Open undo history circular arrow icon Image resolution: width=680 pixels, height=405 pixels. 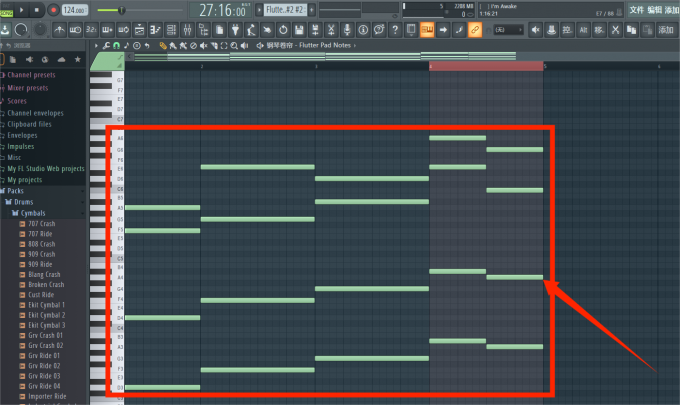[x=283, y=30]
